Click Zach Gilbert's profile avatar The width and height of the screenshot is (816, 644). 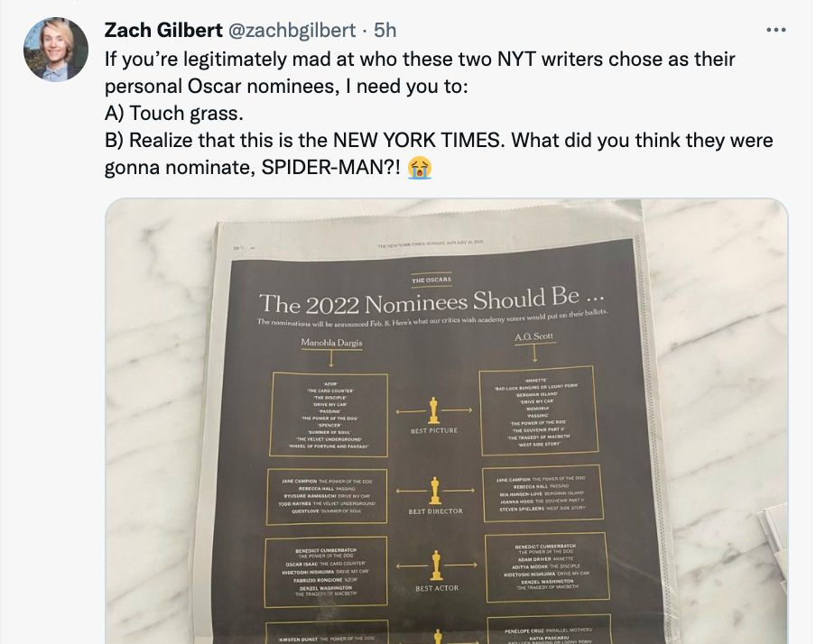click(56, 50)
